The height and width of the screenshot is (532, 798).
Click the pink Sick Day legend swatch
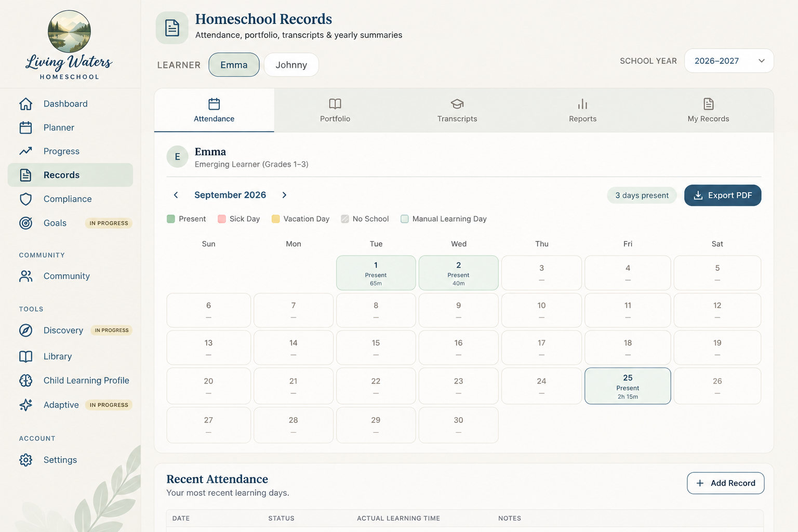[222, 219]
